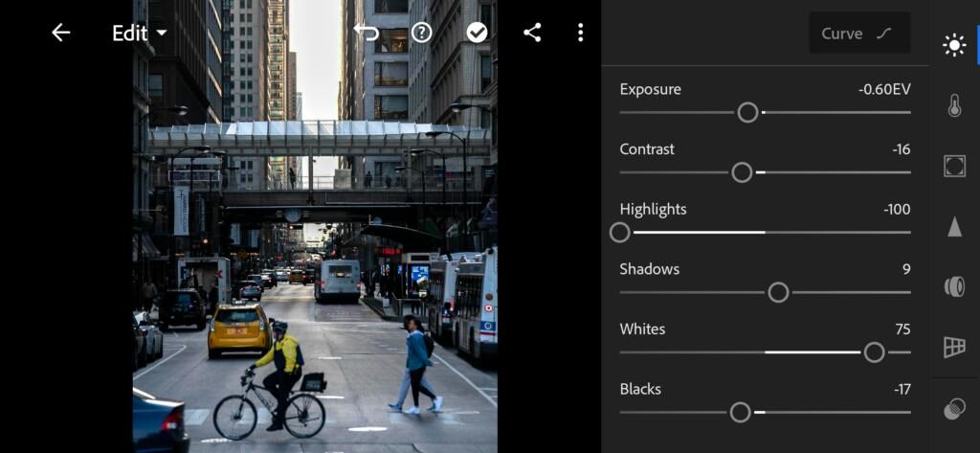Screen dimensions: 980x453
Task: Open the Edit mode dropdown
Action: click(x=140, y=34)
